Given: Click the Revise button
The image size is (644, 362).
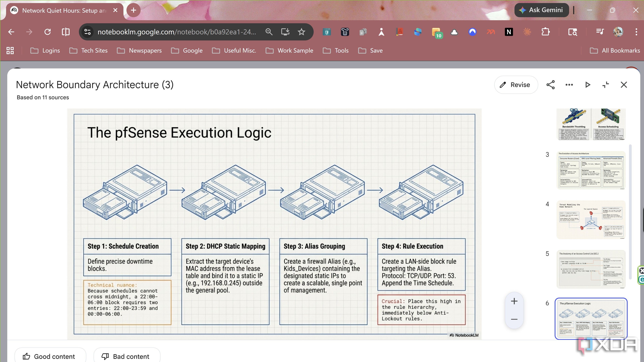Looking at the screenshot, I should click(516, 85).
